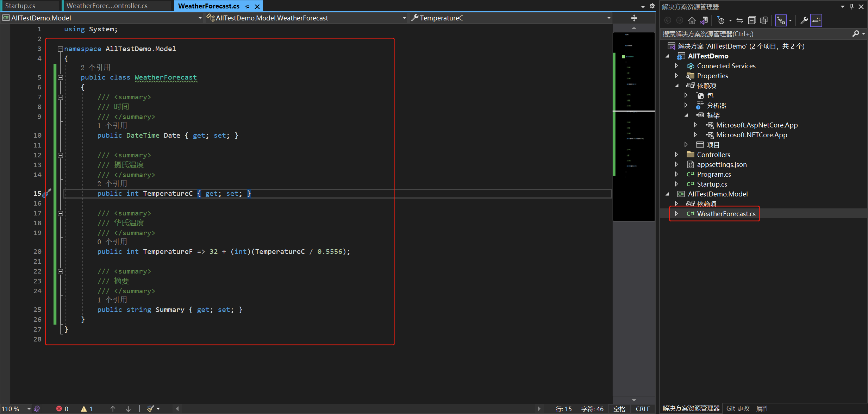
Task: Collapse the summary comment on line 12
Action: point(60,155)
